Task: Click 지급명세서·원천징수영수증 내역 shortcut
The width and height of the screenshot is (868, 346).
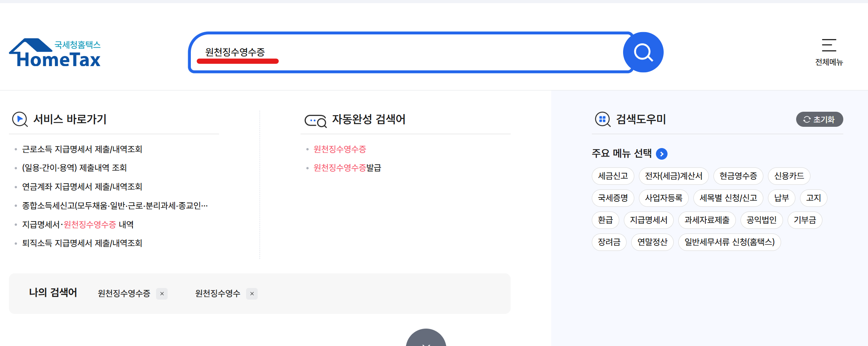Action: 78,225
